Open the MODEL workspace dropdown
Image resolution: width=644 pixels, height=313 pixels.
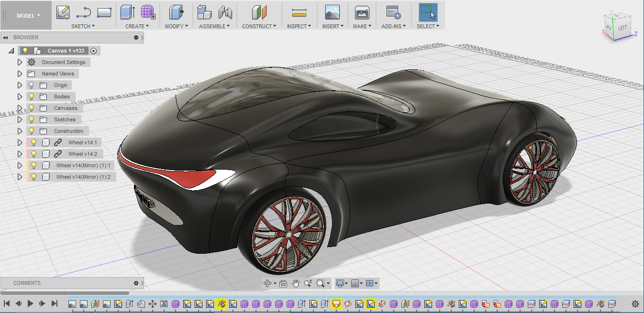click(28, 16)
